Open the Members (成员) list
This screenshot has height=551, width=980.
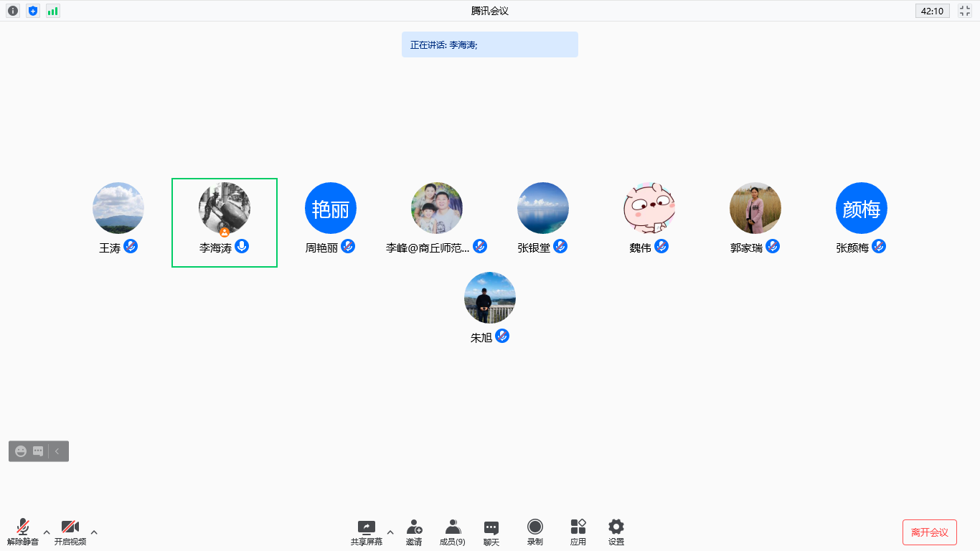click(x=452, y=532)
